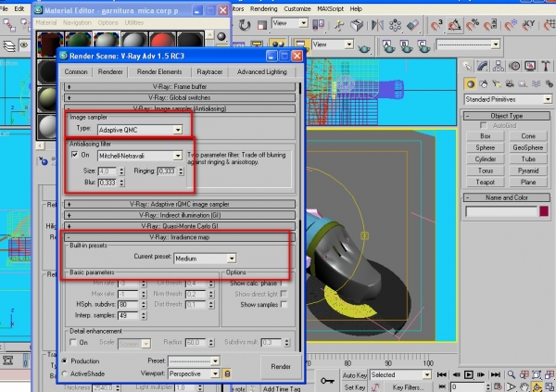This screenshot has width=556, height=392.
Task: Click the Auto Key button
Action: 354,375
